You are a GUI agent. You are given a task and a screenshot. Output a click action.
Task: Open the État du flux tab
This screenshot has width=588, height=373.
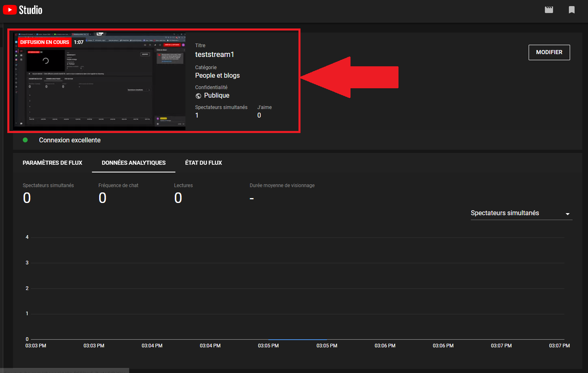point(203,163)
